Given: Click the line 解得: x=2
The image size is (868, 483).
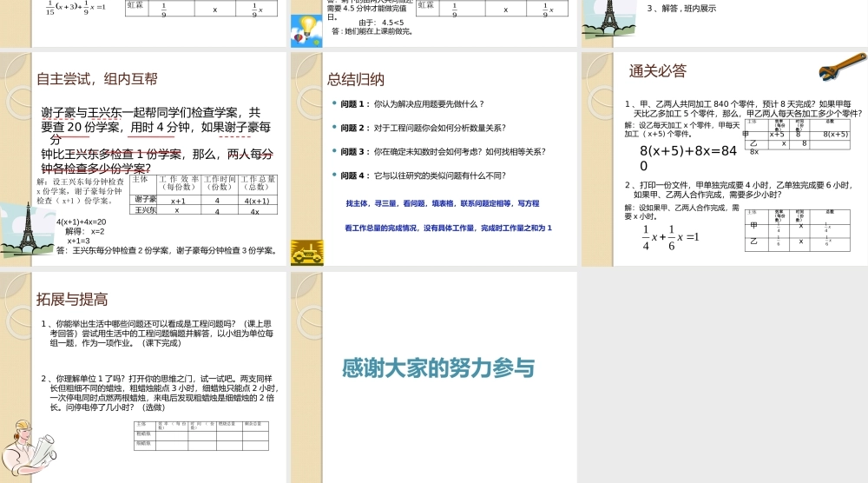Looking at the screenshot, I should click(x=85, y=231).
